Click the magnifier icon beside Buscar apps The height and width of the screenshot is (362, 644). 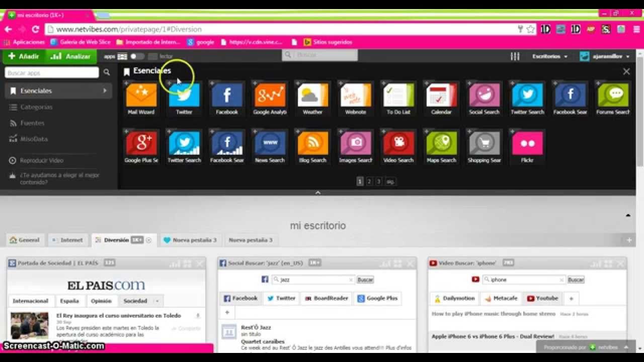tap(107, 72)
